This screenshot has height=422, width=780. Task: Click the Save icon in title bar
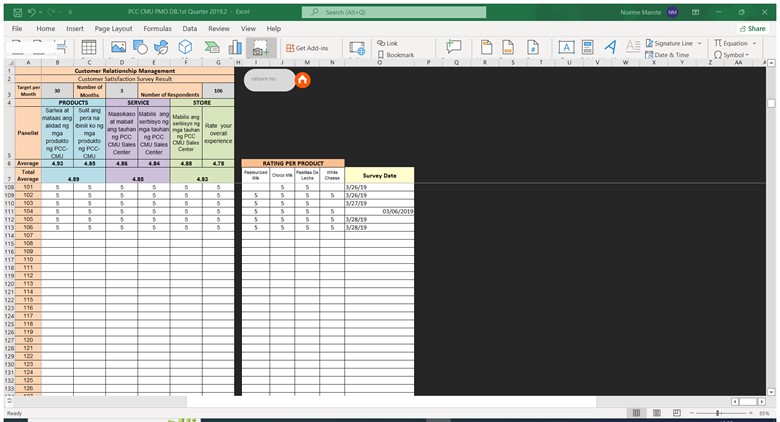click(x=17, y=12)
